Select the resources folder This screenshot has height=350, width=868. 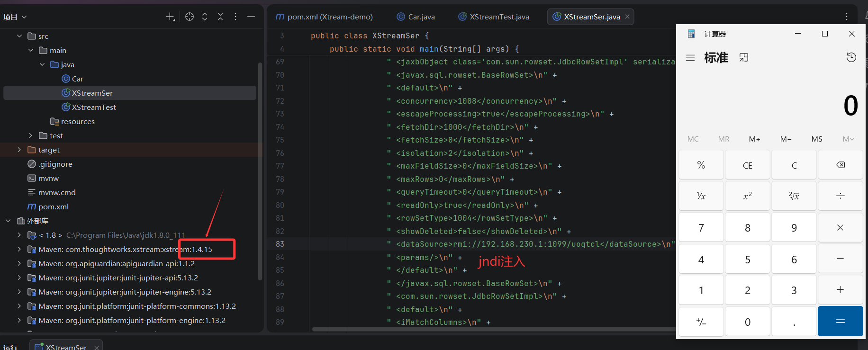(x=72, y=121)
